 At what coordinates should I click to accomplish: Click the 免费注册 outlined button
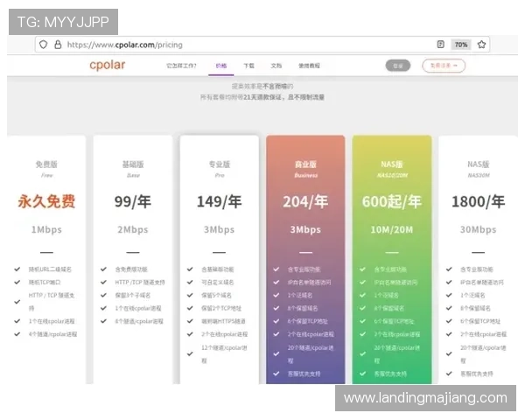(x=444, y=66)
